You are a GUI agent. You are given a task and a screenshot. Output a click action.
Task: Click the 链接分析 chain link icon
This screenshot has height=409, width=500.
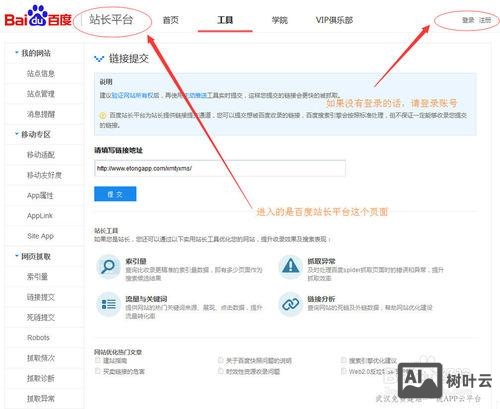point(290,304)
